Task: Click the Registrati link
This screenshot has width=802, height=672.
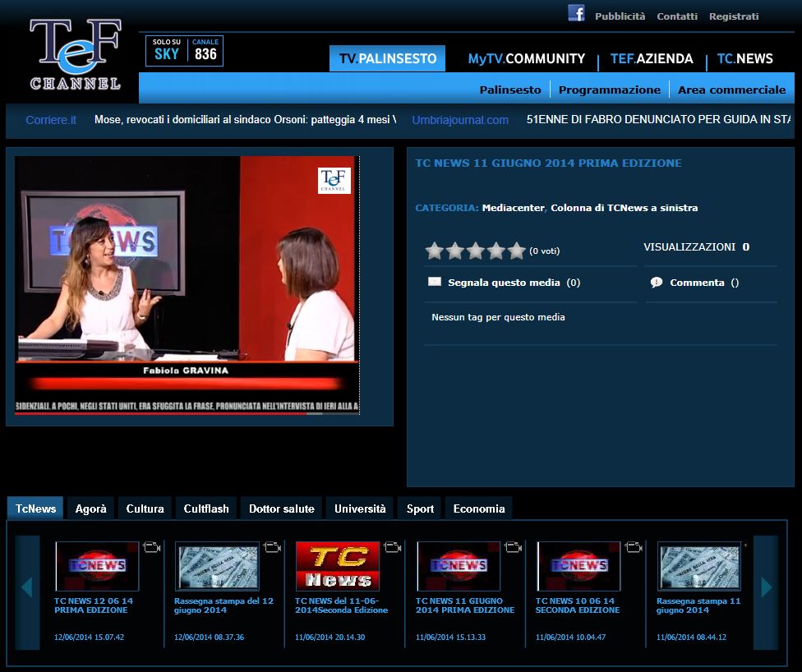Action: [x=734, y=16]
